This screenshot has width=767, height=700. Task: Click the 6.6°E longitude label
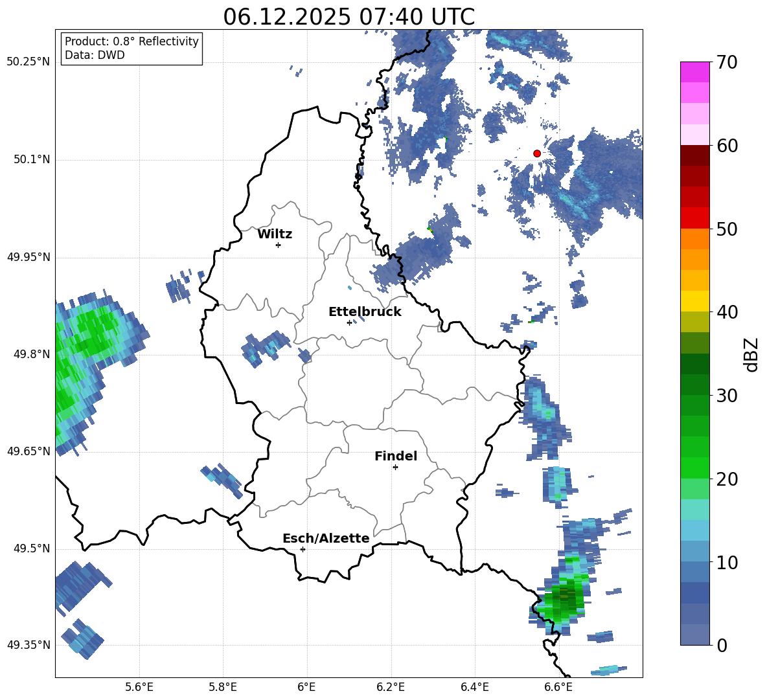click(558, 687)
